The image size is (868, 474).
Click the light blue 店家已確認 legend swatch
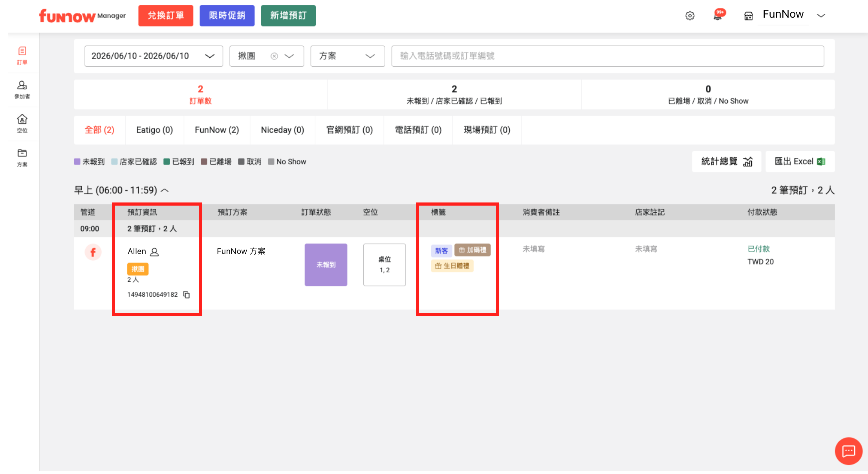click(x=114, y=162)
